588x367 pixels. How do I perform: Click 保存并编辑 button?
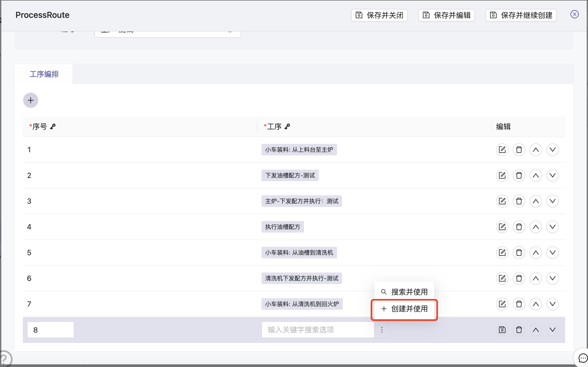click(446, 15)
